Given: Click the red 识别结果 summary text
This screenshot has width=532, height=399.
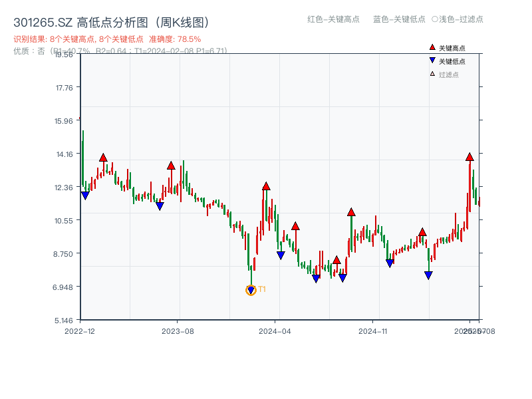Looking at the screenshot, I should pyautogui.click(x=107, y=39).
